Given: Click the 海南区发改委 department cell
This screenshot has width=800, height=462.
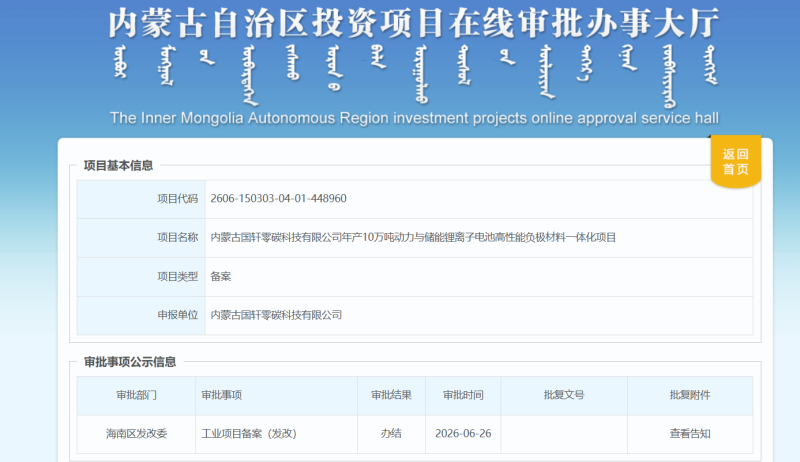Looking at the screenshot, I should pos(136,433).
